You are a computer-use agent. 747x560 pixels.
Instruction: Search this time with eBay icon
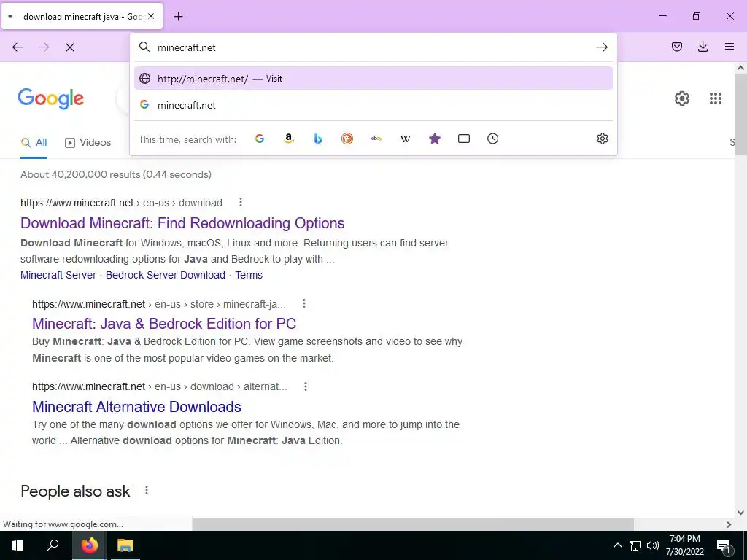(x=376, y=139)
